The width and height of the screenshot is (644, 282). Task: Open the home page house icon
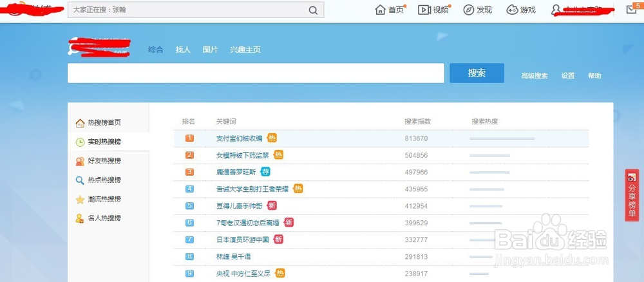pyautogui.click(x=381, y=10)
